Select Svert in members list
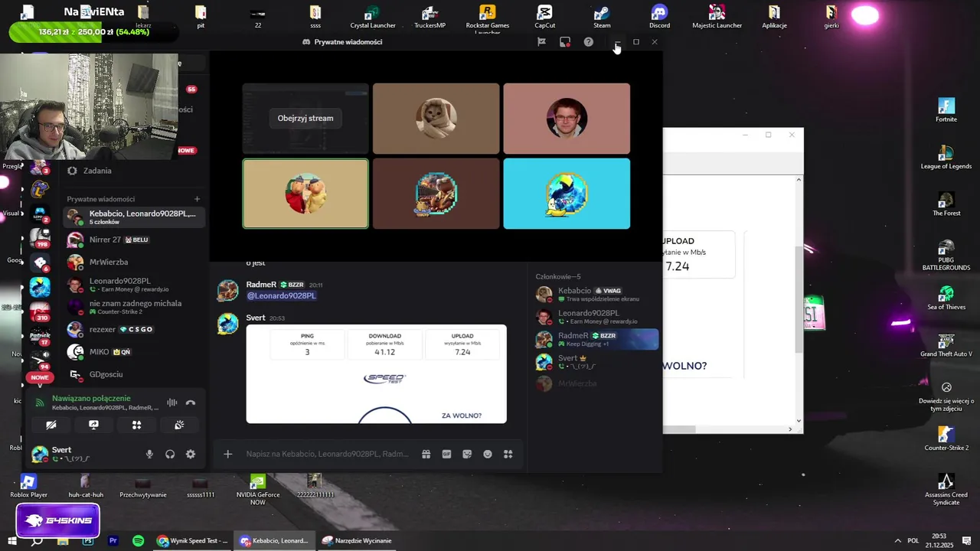Viewport: 980px width, 551px height. (596, 361)
